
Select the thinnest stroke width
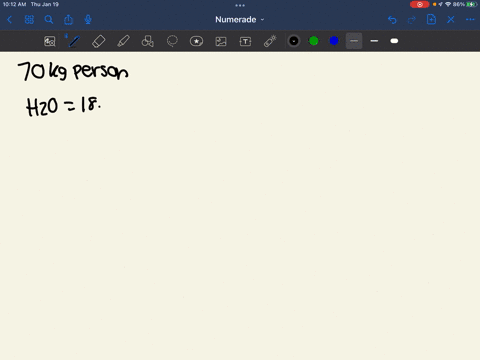coord(354,41)
